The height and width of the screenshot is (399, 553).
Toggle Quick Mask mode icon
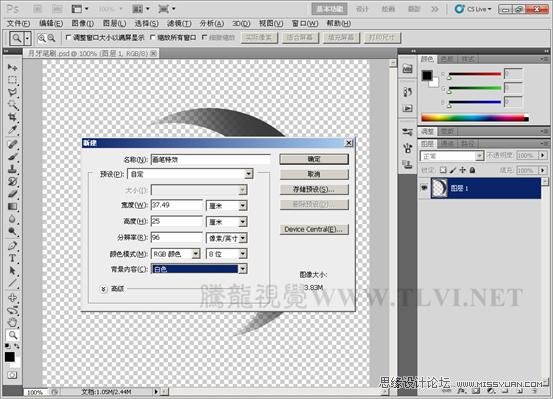pos(12,375)
